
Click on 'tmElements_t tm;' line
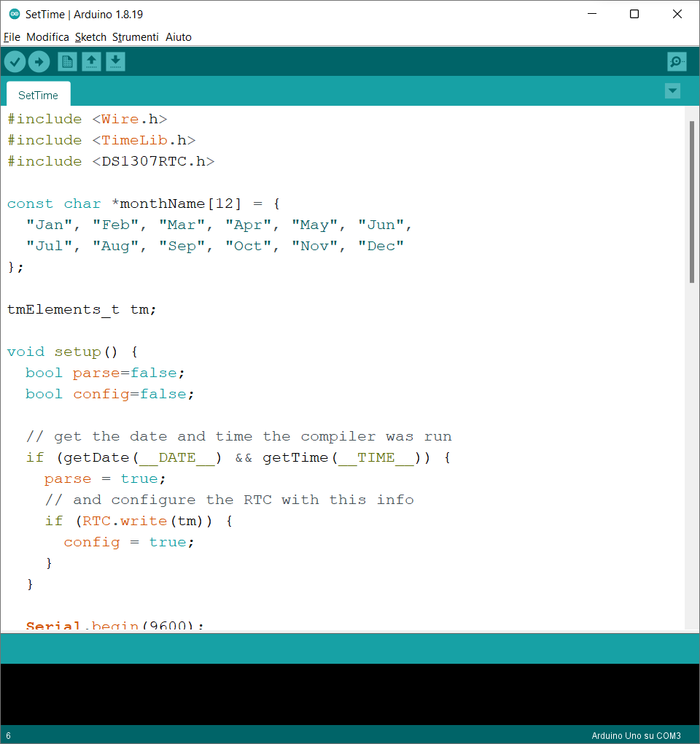click(x=82, y=310)
